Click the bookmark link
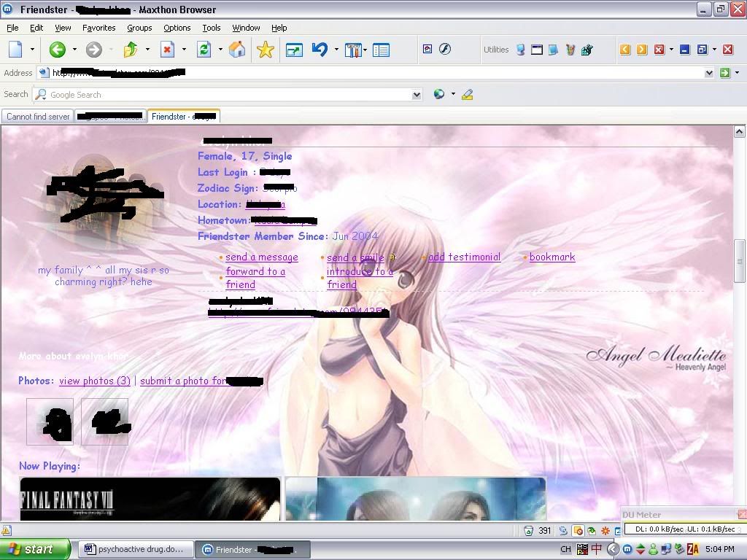The image size is (747, 560). coord(552,257)
